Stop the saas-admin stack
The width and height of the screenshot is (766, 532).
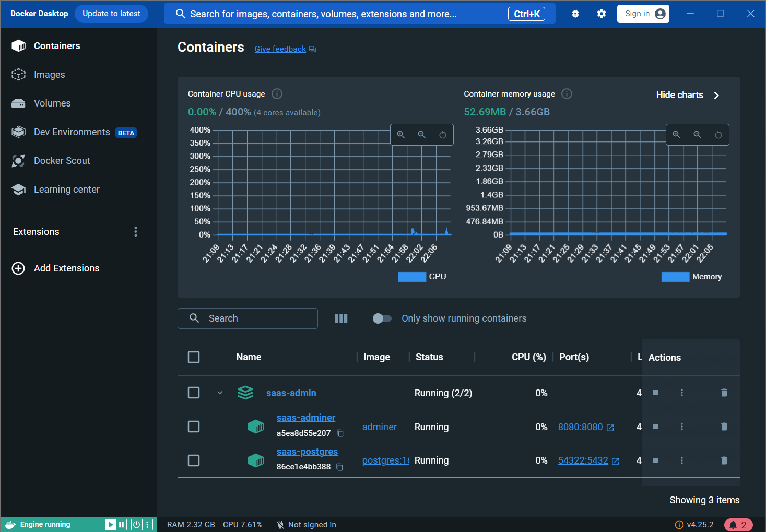(x=656, y=393)
